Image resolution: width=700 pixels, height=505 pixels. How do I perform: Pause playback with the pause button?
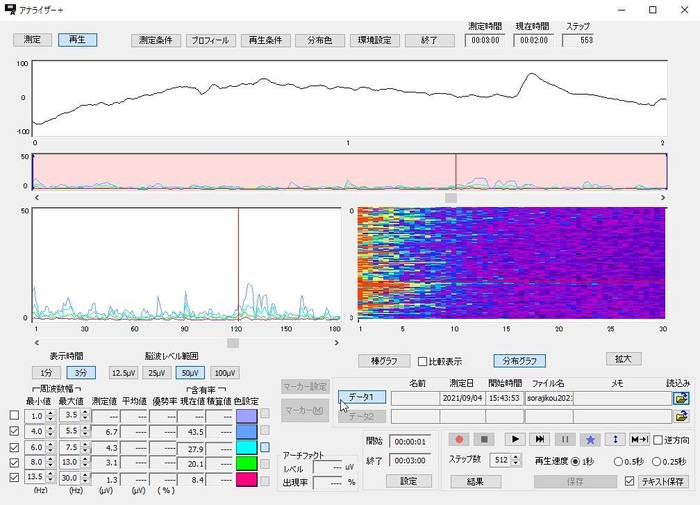(x=565, y=439)
